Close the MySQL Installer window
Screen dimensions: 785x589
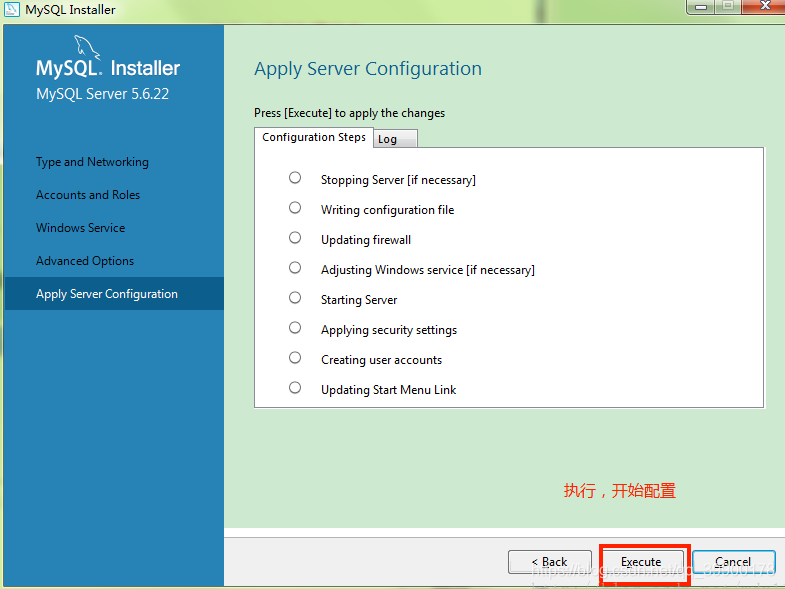(764, 6)
